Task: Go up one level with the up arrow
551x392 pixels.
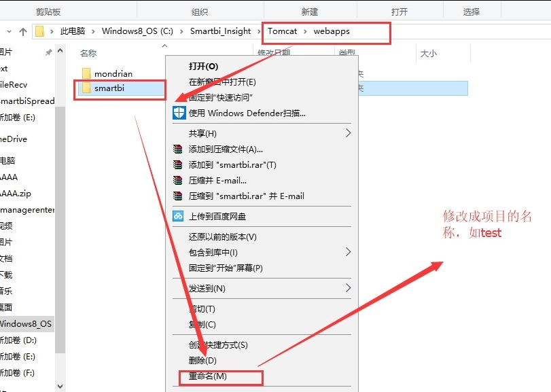Action: [x=23, y=32]
